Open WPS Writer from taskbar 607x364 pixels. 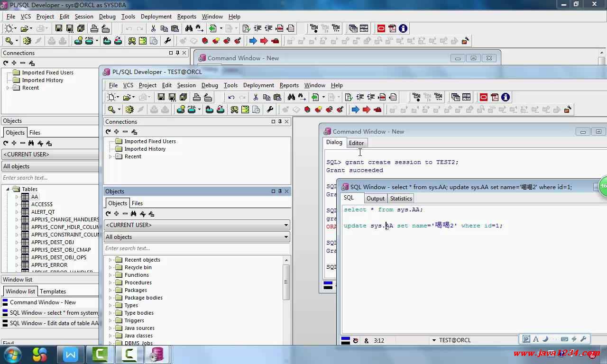tap(71, 355)
